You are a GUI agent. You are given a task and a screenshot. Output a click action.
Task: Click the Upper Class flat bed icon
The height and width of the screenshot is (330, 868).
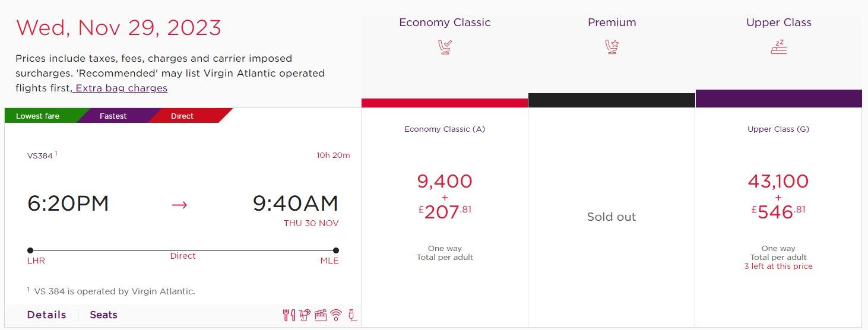(x=778, y=47)
